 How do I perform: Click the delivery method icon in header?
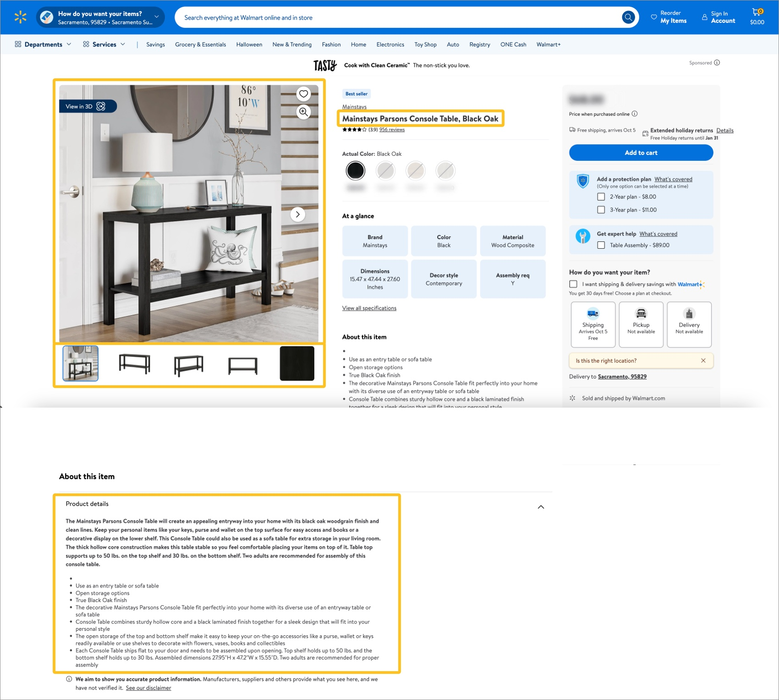click(x=46, y=17)
